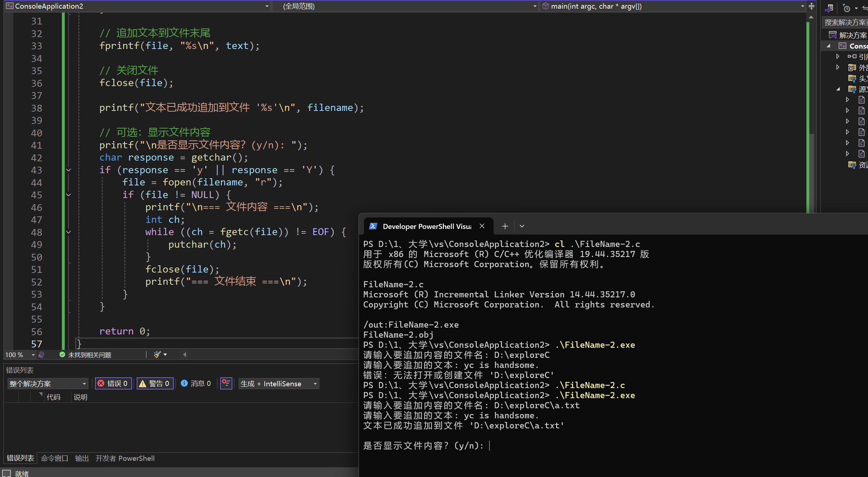This screenshot has height=477, width=868.
Task: Switch to the 开发者 PowerShell tab
Action: tap(125, 458)
